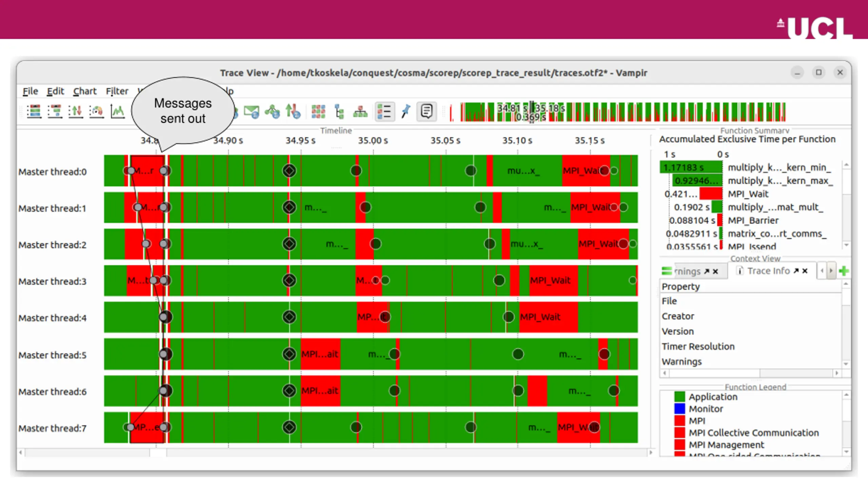This screenshot has height=488, width=868.
Task: Add a Master Timeline chart
Action: [34, 111]
